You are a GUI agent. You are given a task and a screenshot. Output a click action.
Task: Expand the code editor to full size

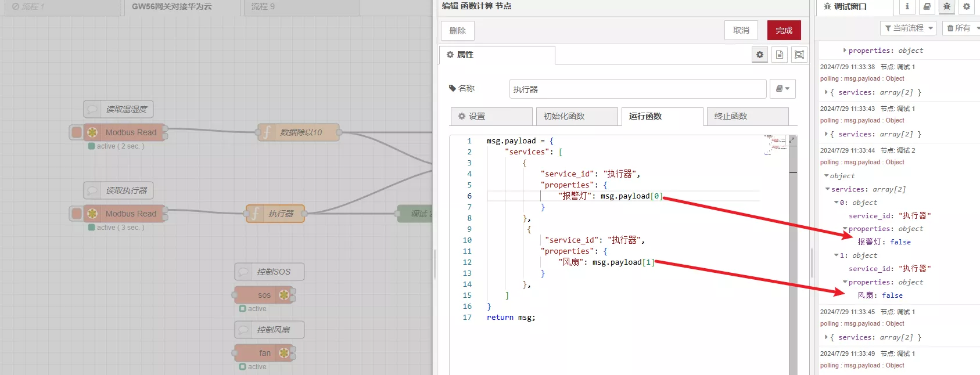pyautogui.click(x=792, y=140)
